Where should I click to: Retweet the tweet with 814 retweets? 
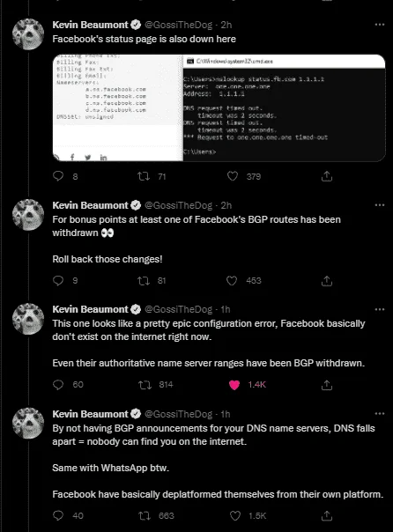145,385
